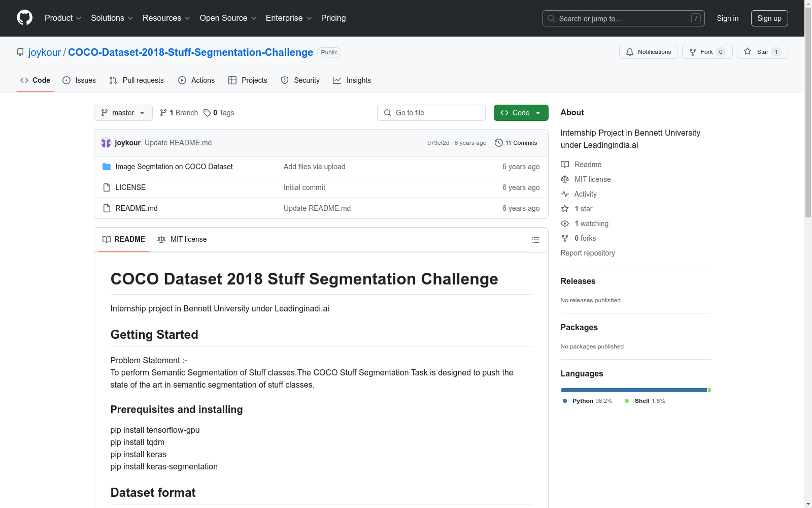Viewport: 812px width, 508px height.
Task: Click the Python language bar segment
Action: pos(634,390)
